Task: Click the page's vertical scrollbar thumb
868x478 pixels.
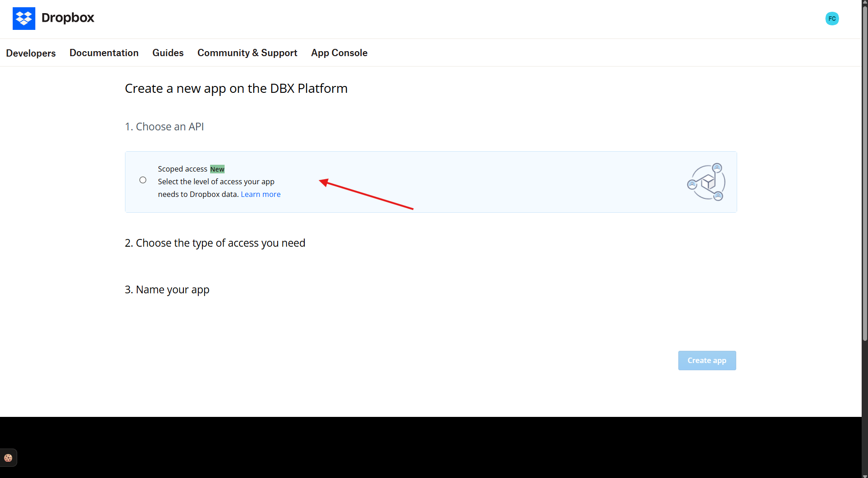Action: pyautogui.click(x=864, y=172)
